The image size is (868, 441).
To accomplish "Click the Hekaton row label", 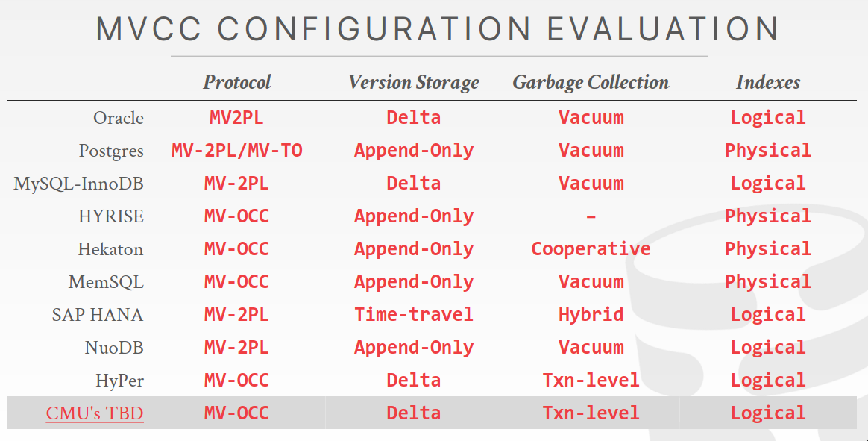I will (x=110, y=249).
